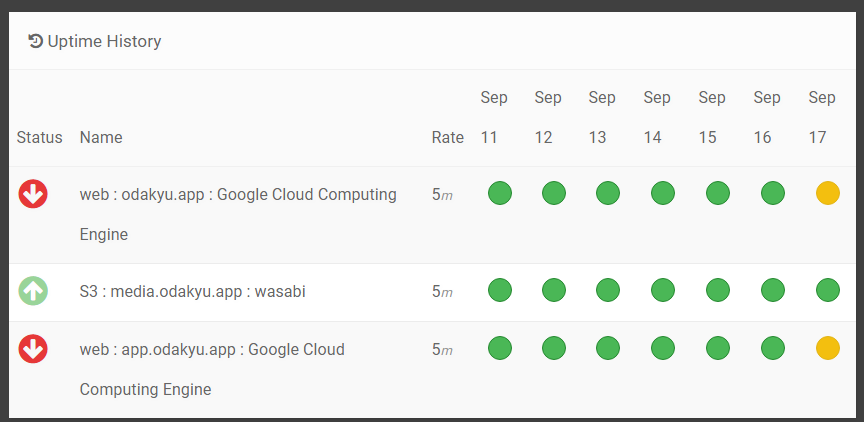
Task: Click red down-arrow status for app.odakyu.app
Action: click(33, 349)
